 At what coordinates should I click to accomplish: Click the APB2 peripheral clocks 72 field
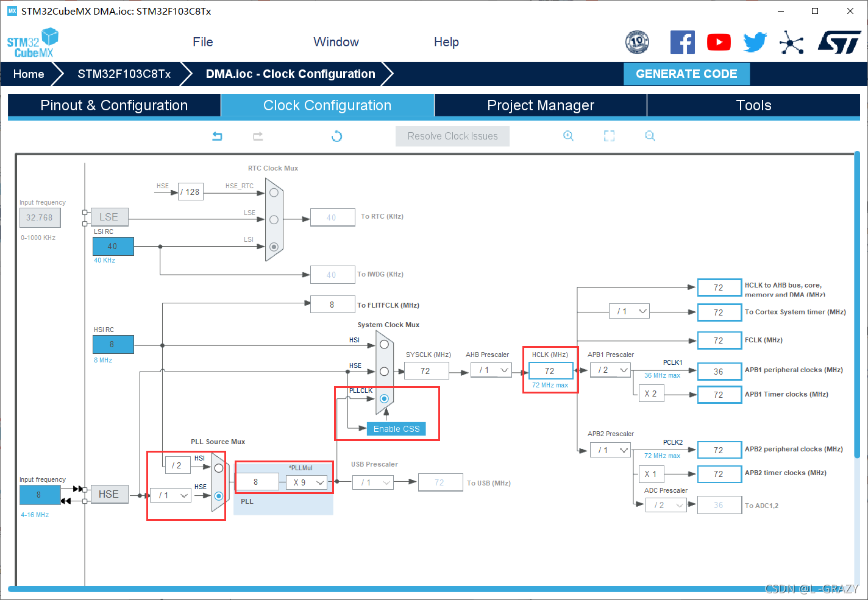point(719,450)
